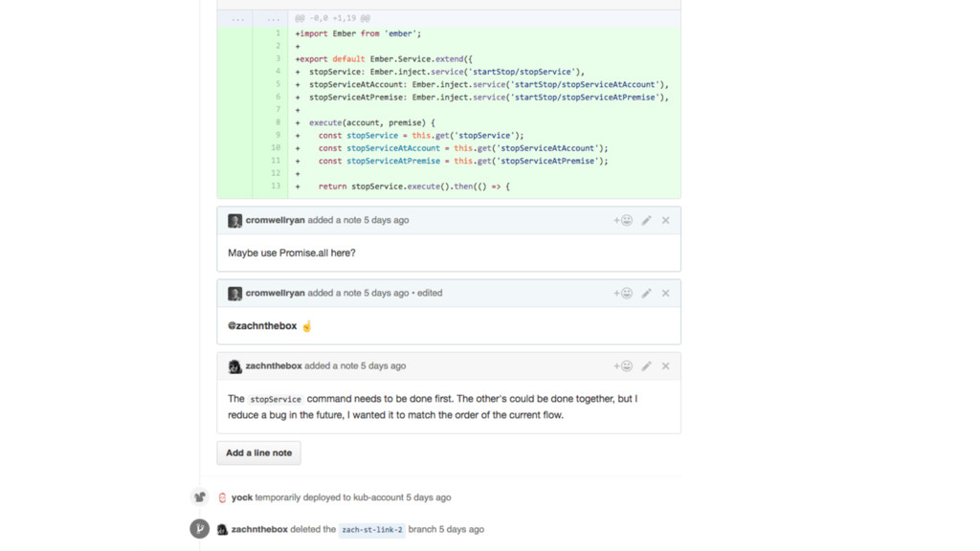Delete the "Maybe use Promise.all here?" note
The width and height of the screenshot is (980, 551).
click(x=666, y=220)
